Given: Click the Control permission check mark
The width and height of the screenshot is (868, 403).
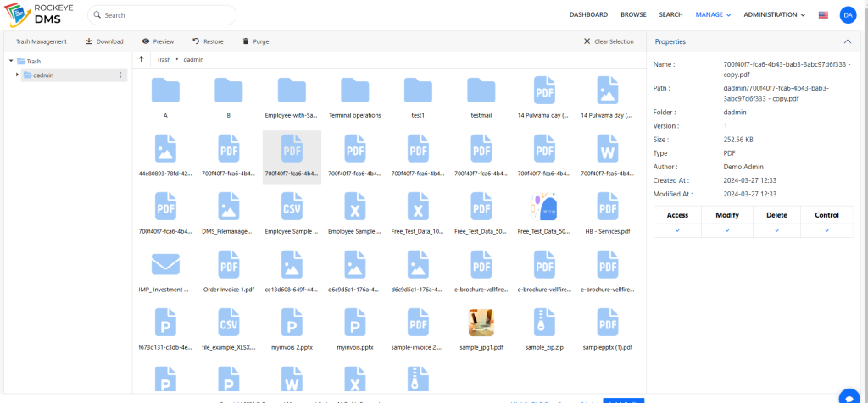Looking at the screenshot, I should [827, 230].
